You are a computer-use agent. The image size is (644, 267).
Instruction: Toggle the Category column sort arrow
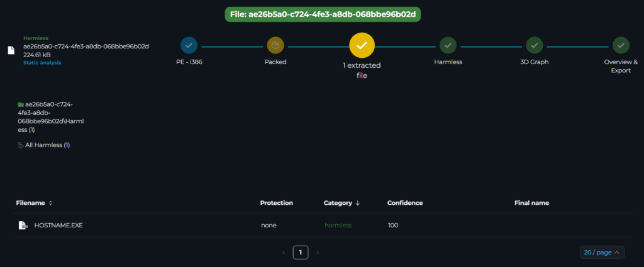[358, 203]
